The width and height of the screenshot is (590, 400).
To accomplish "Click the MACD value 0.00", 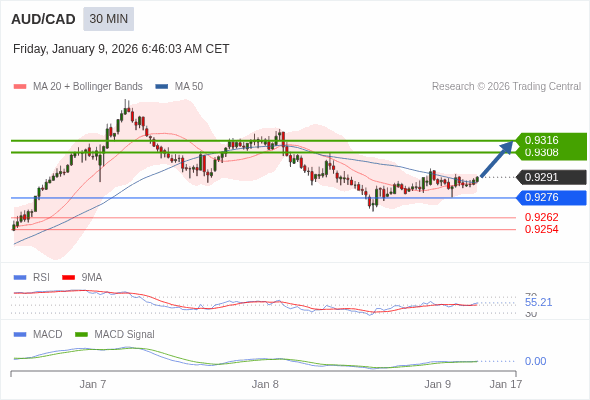I will pyautogui.click(x=535, y=361).
